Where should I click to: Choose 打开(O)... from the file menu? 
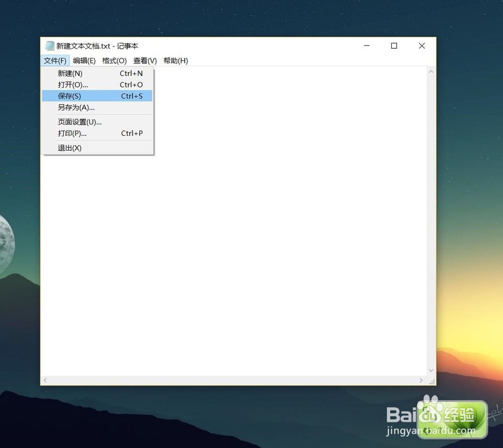tap(97, 85)
